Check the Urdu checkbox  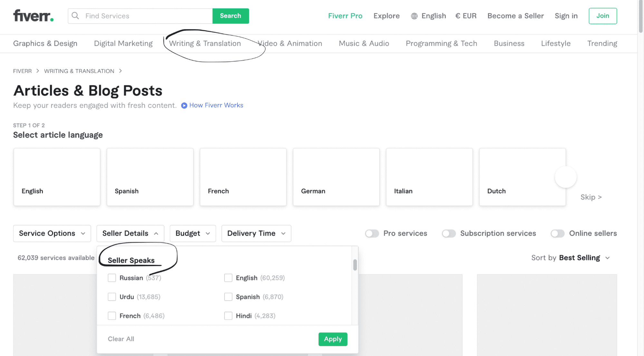(x=112, y=297)
